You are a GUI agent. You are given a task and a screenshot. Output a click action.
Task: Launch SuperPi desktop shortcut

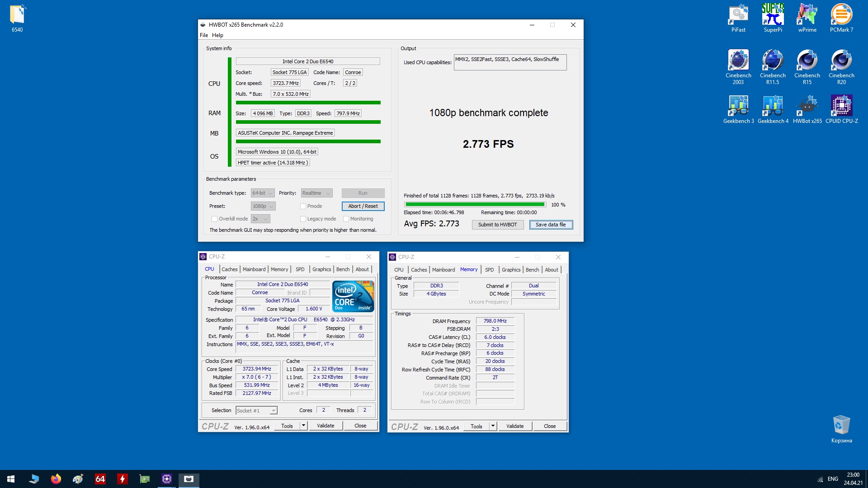(773, 18)
